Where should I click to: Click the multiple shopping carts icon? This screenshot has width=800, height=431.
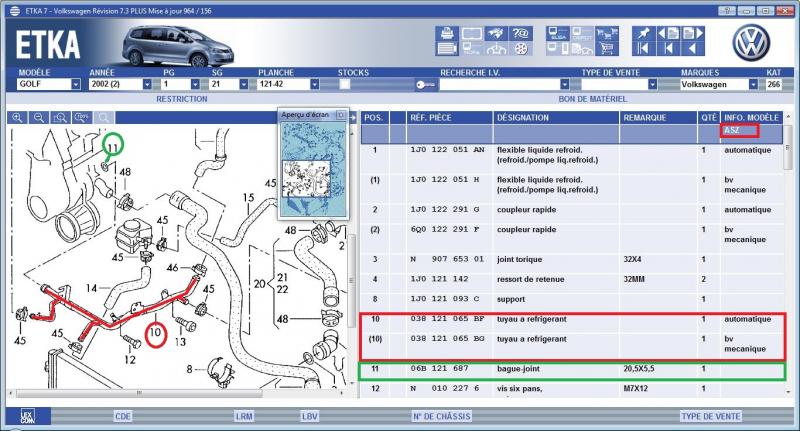coord(607,34)
